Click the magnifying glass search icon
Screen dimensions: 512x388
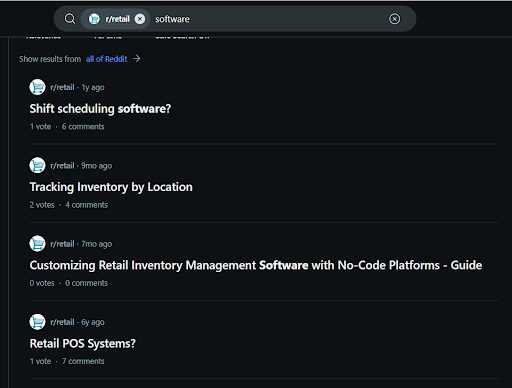pyautogui.click(x=70, y=19)
